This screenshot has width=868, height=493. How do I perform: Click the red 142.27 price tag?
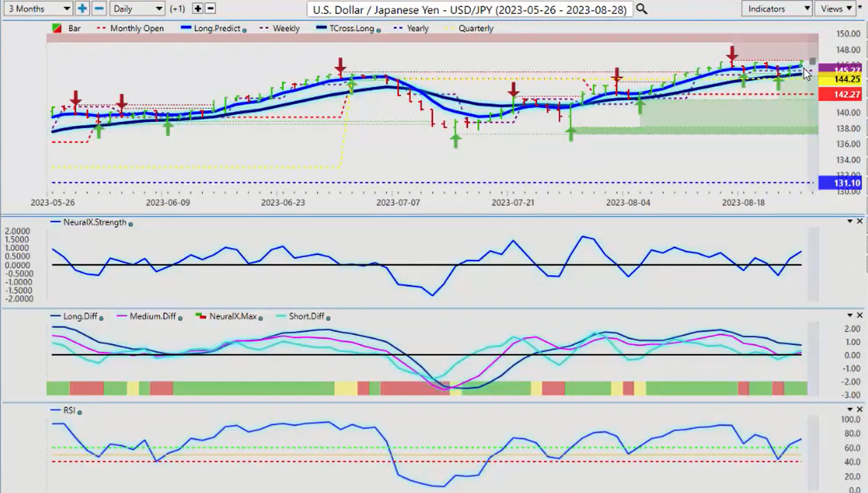pyautogui.click(x=840, y=94)
